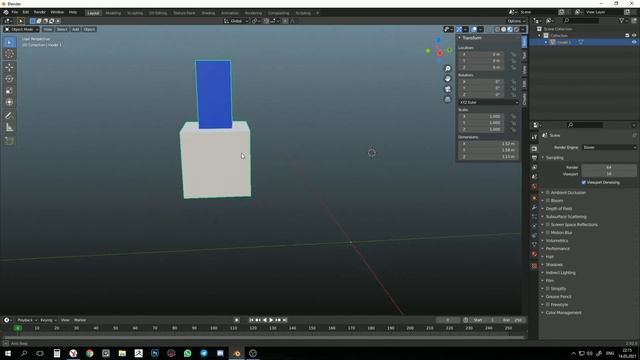The height and width of the screenshot is (360, 640).
Task: Open the viewport Select menu
Action: (62, 29)
